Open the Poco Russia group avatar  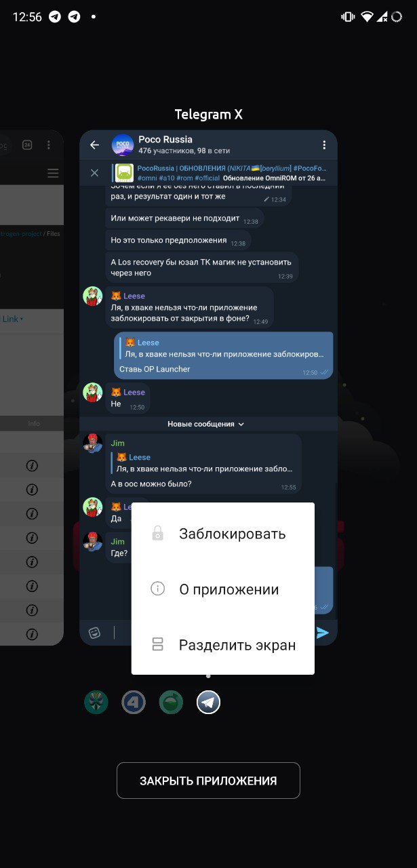[123, 145]
